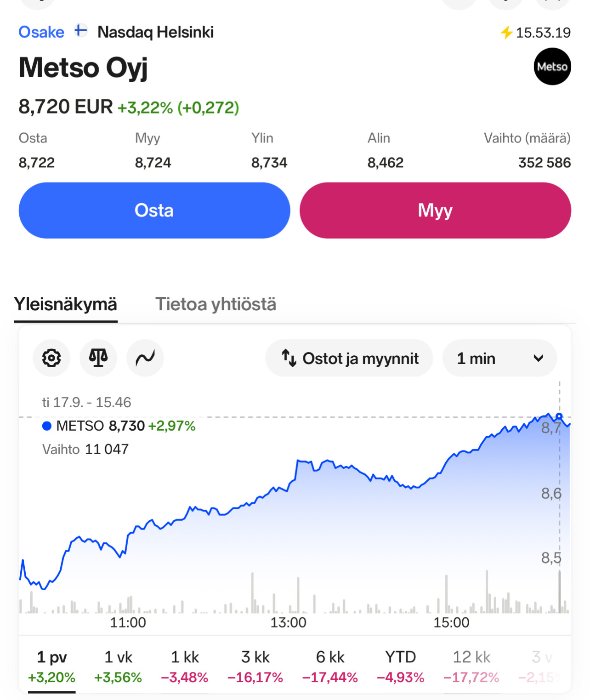Screen dimensions: 590x700
Task: Click the blue METSO legend dot
Action: click(x=46, y=426)
